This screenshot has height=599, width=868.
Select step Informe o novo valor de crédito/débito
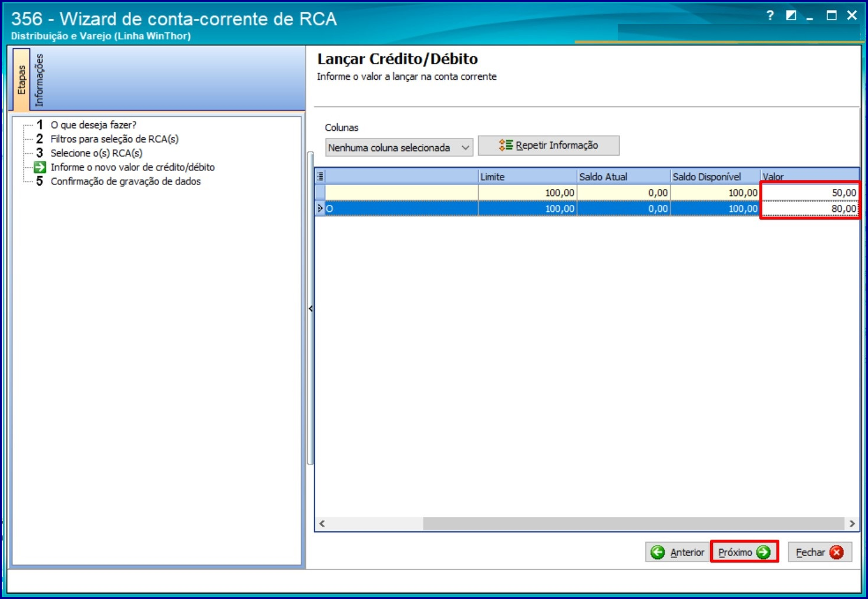132,167
